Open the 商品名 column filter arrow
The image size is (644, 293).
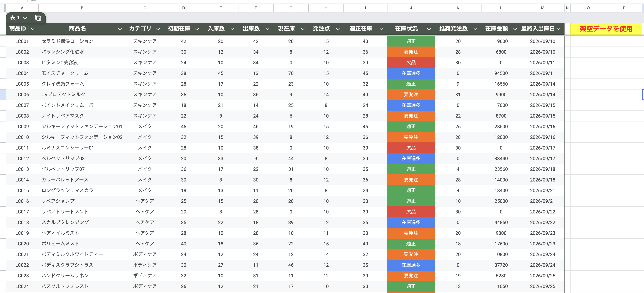[x=120, y=29]
